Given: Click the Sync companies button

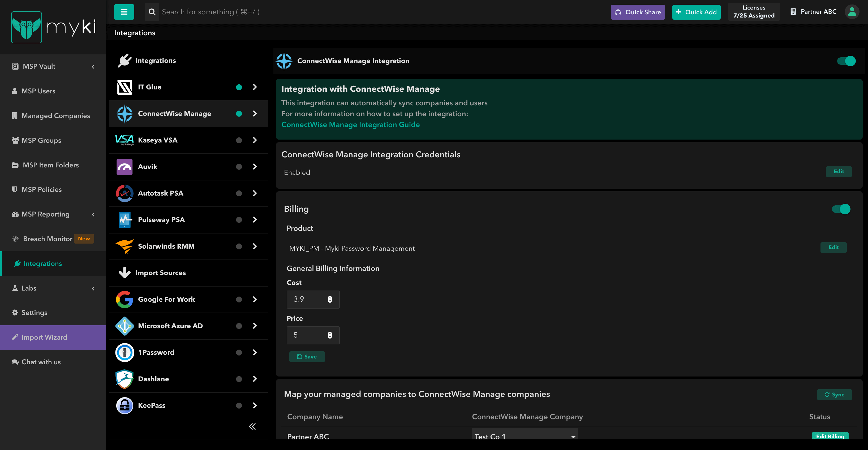Looking at the screenshot, I should (x=834, y=395).
